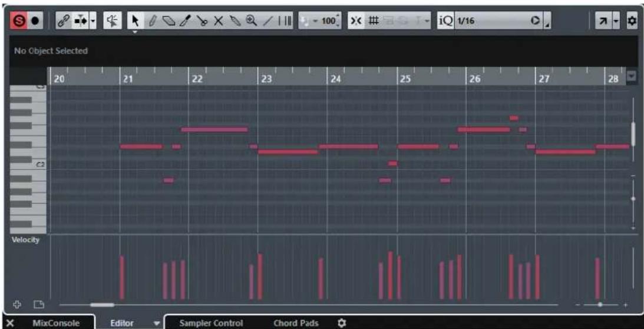Click the horizontal zoom-in plus button
The width and height of the screenshot is (644, 329).
point(626,305)
